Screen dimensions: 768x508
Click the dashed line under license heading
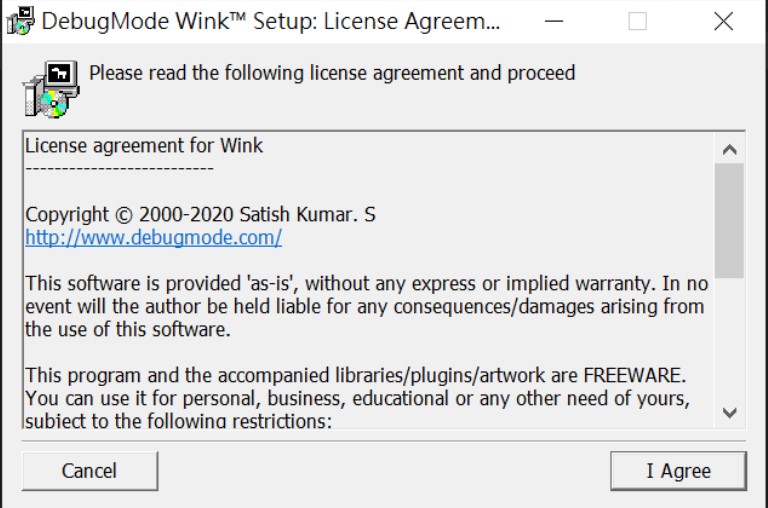tap(120, 169)
